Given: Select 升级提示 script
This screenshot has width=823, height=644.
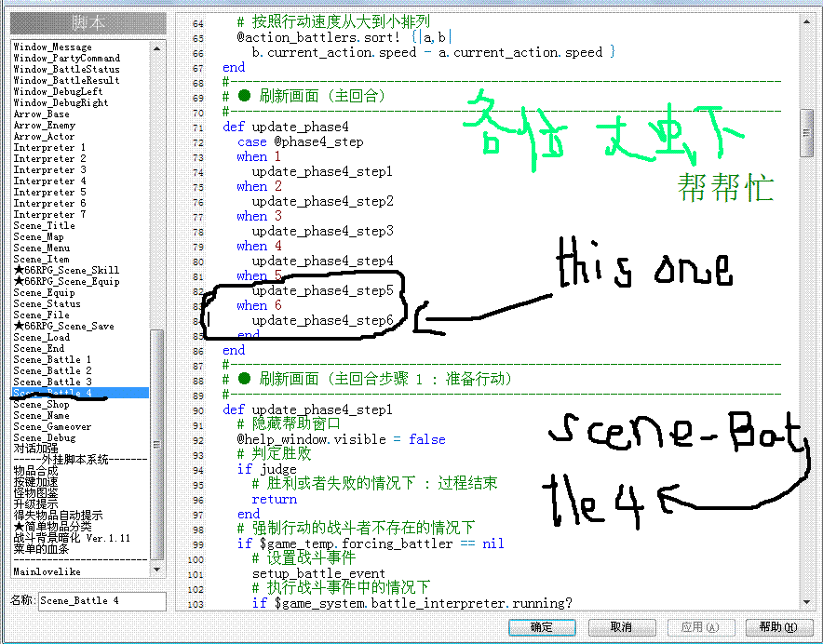Looking at the screenshot, I should [x=35, y=504].
